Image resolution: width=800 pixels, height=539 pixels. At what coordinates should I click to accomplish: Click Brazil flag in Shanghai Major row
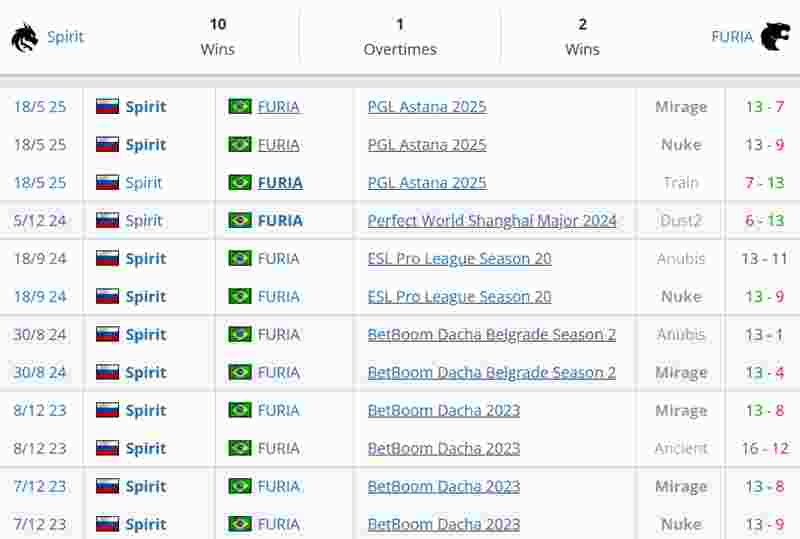pos(240,220)
